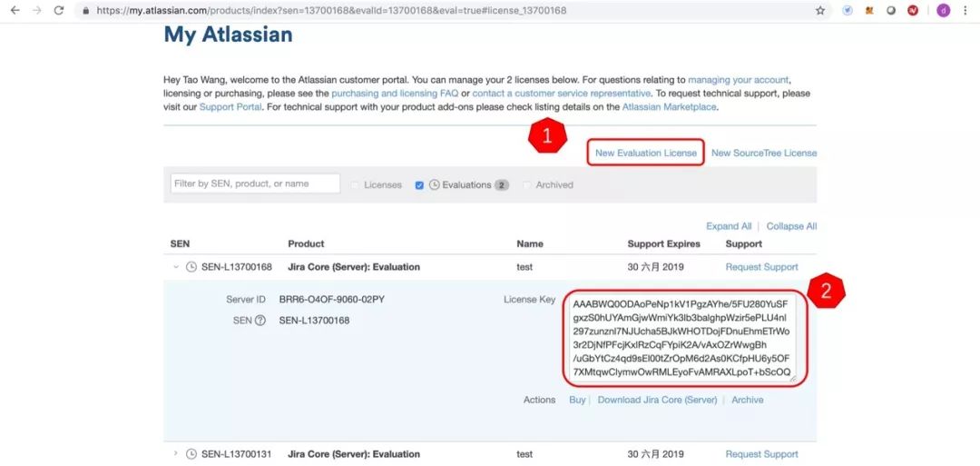Image resolution: width=980 pixels, height=466 pixels.
Task: Click Request Support for SEN-L13700168
Action: coord(762,267)
